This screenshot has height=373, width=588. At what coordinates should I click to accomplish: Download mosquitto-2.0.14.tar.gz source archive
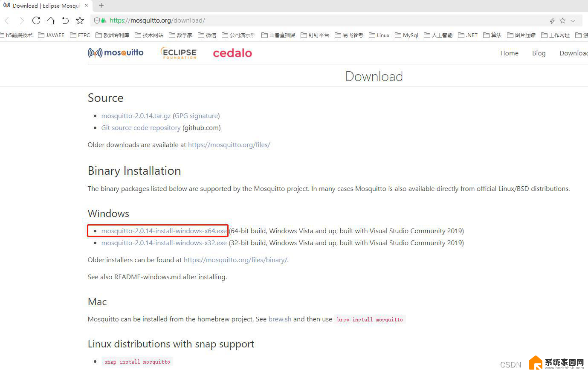tap(136, 116)
